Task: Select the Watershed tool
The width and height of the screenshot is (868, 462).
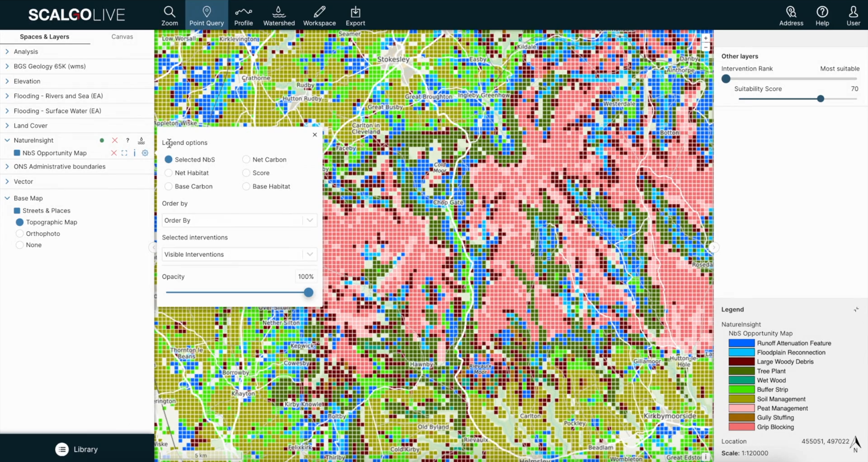Action: (x=279, y=16)
